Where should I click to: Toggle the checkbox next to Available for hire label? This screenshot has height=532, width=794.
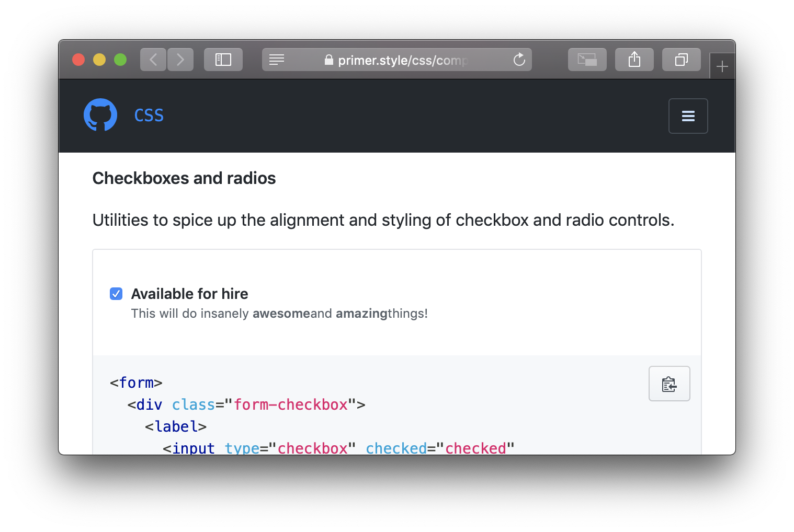point(116,294)
